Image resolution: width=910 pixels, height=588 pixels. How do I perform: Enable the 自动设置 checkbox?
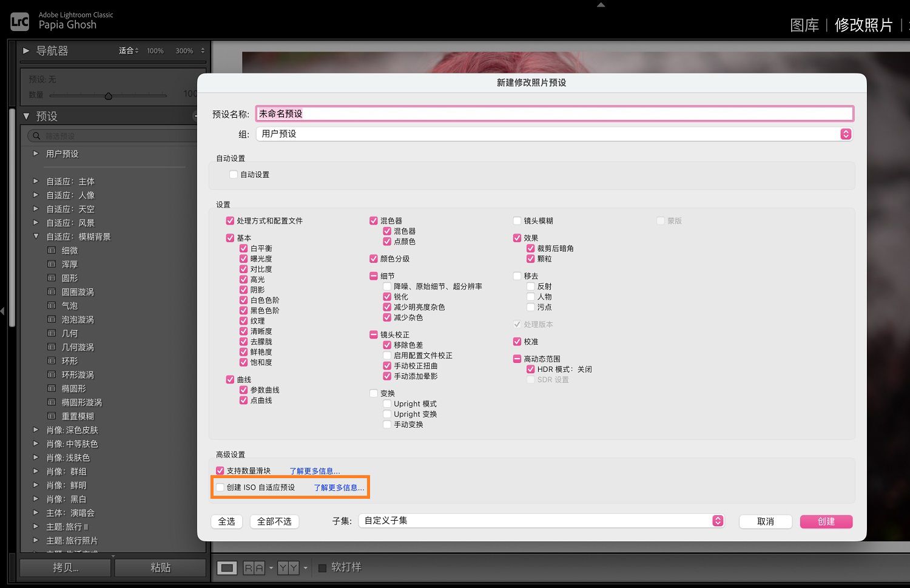pyautogui.click(x=233, y=174)
